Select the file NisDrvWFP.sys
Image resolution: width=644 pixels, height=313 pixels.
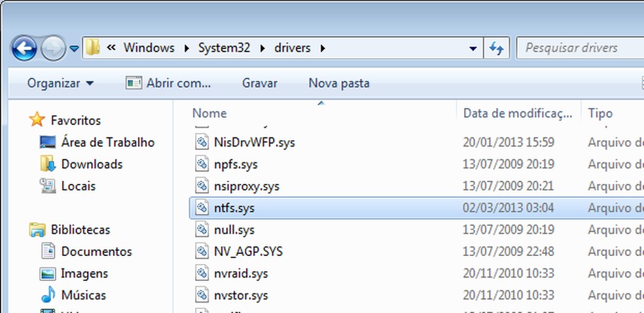[254, 143]
